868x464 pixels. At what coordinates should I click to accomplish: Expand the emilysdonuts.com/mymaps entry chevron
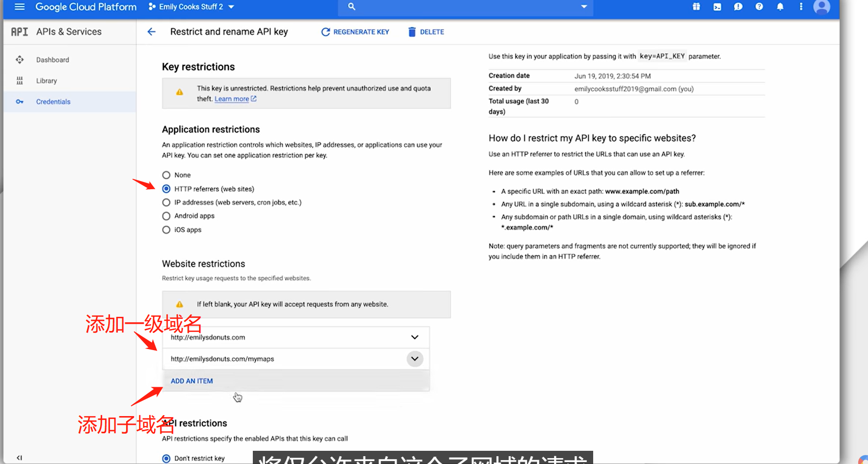click(415, 359)
